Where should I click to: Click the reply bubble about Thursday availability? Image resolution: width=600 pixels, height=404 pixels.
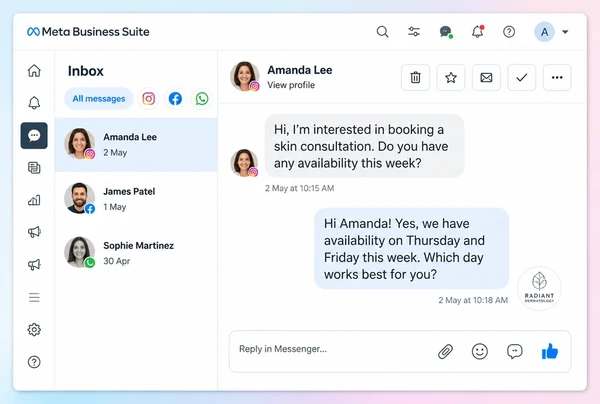click(411, 249)
